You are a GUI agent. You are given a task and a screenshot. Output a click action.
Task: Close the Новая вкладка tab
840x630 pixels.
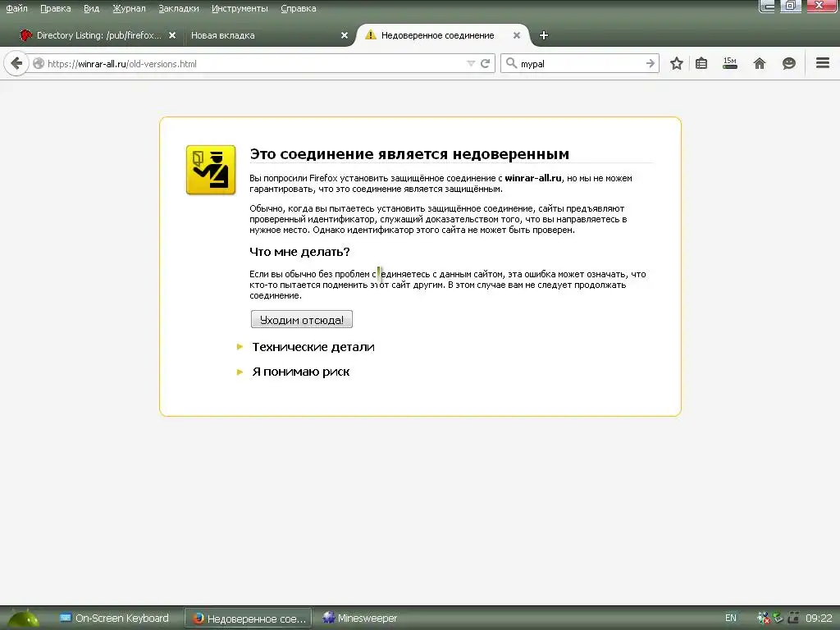pyautogui.click(x=345, y=35)
